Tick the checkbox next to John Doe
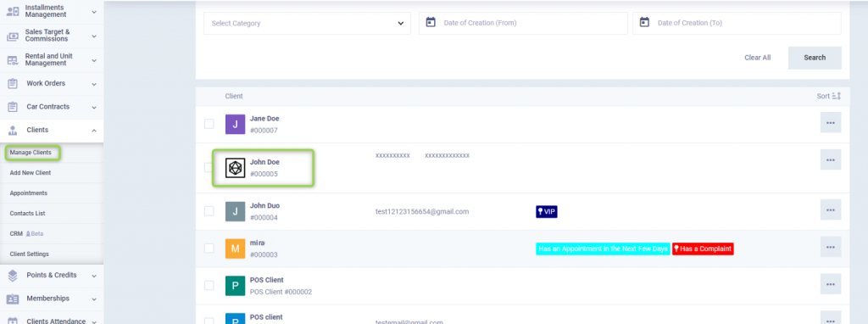Screen dimensions: 868x324 tap(209, 167)
